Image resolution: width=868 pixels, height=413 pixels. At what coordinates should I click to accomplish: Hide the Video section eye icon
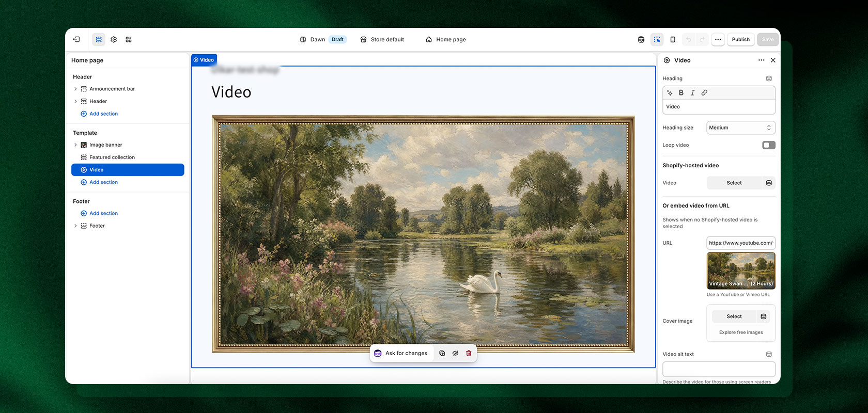click(x=455, y=353)
